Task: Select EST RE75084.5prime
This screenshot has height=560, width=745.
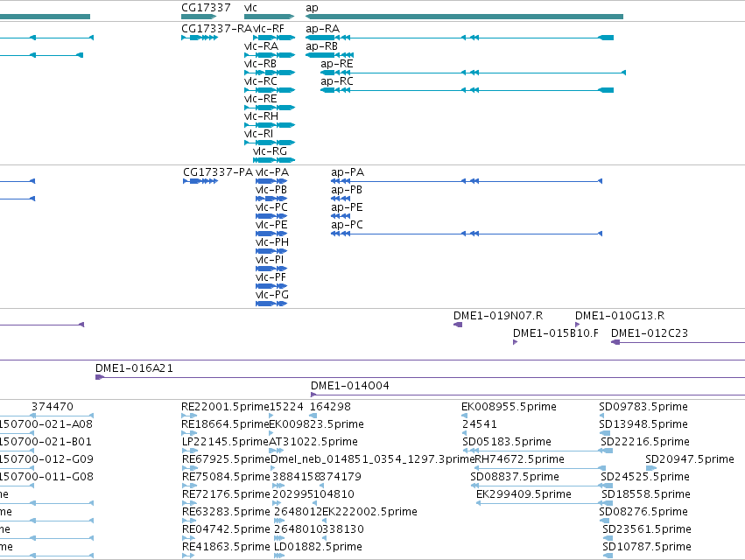Action: click(x=226, y=477)
